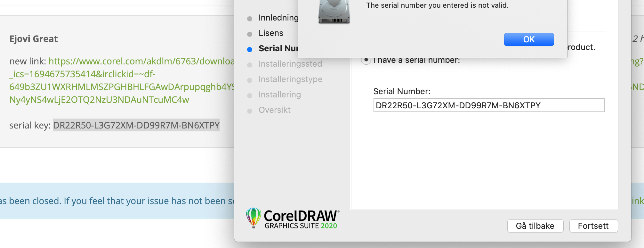
Task: Click the Fortsett button
Action: pyautogui.click(x=593, y=226)
